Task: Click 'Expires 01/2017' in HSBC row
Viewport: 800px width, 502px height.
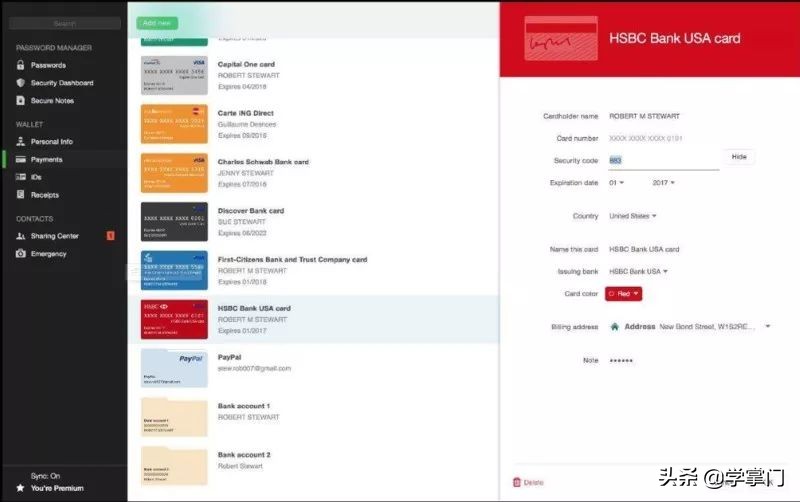Action: (x=242, y=331)
